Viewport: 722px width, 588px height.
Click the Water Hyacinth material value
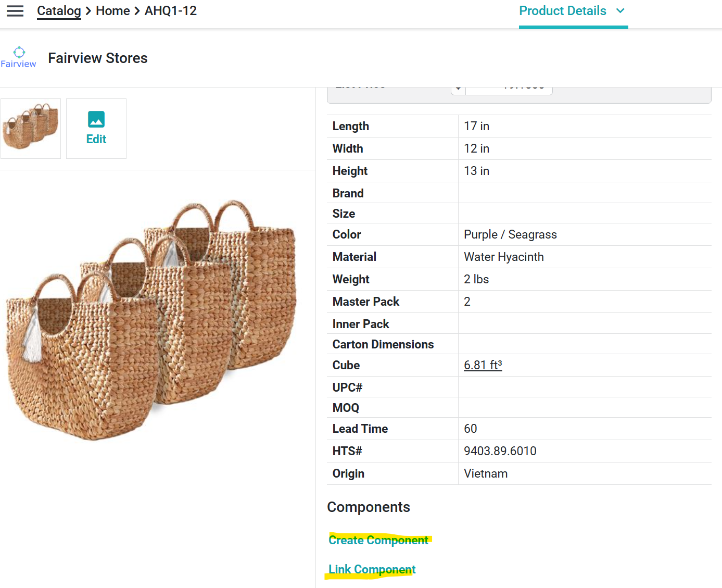pos(503,257)
